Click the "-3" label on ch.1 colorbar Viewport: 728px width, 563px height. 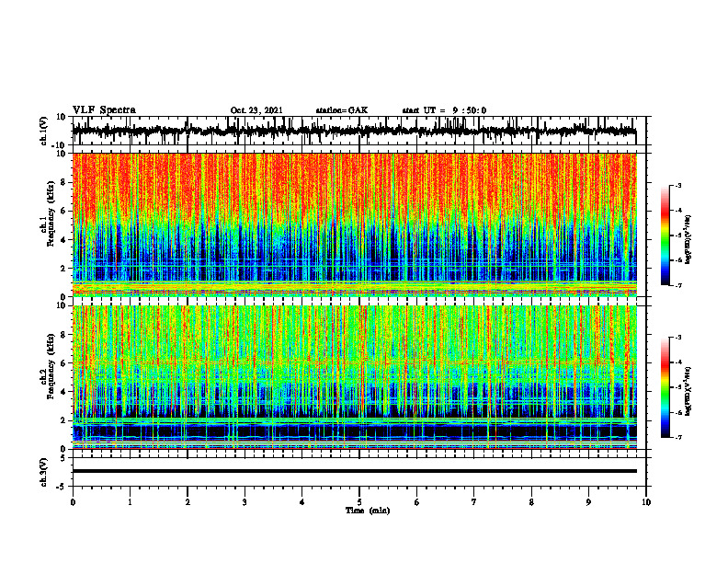(678, 186)
